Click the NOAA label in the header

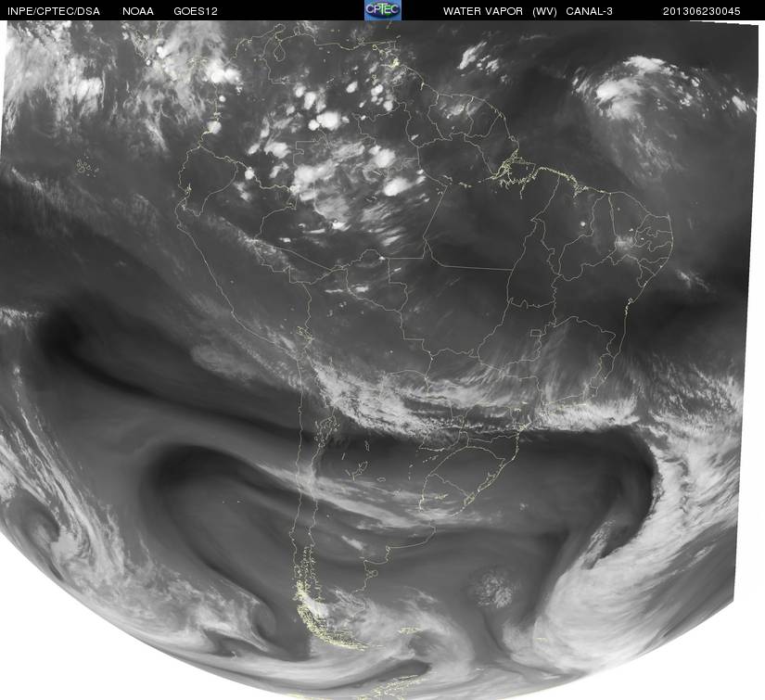(x=138, y=11)
